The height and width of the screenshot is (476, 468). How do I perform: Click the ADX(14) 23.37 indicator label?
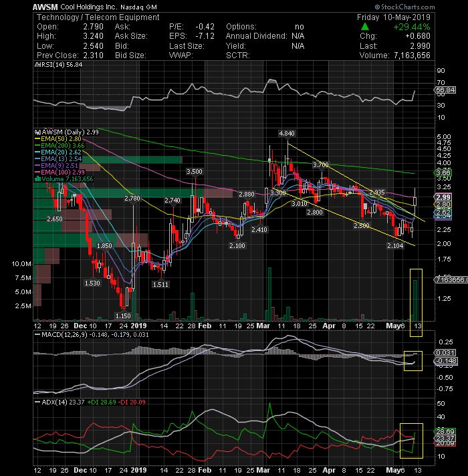click(x=60, y=402)
